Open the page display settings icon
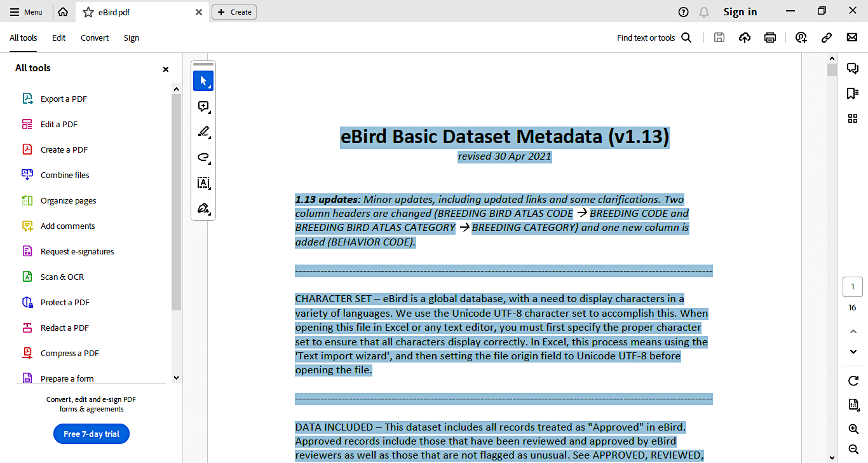This screenshot has height=463, width=868. coord(853,404)
